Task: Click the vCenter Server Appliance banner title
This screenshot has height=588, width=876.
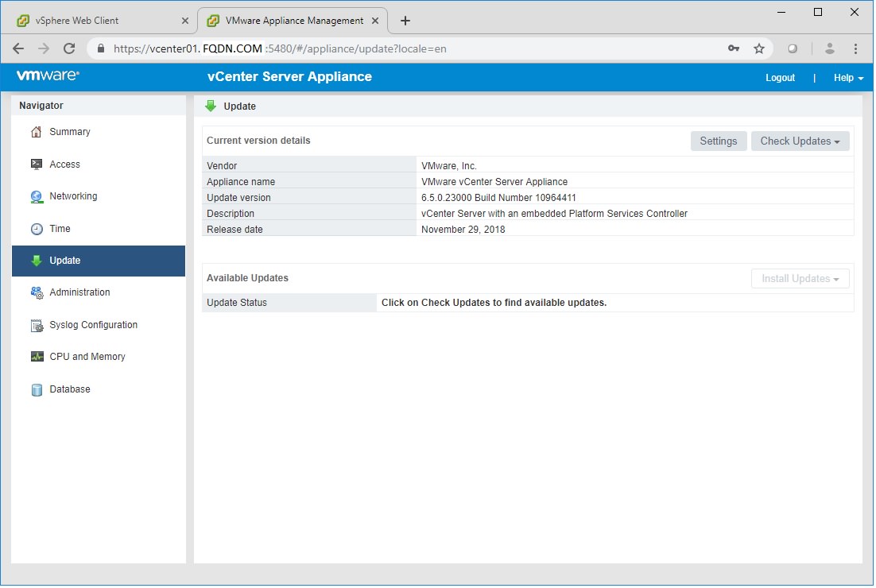Action: coord(290,76)
